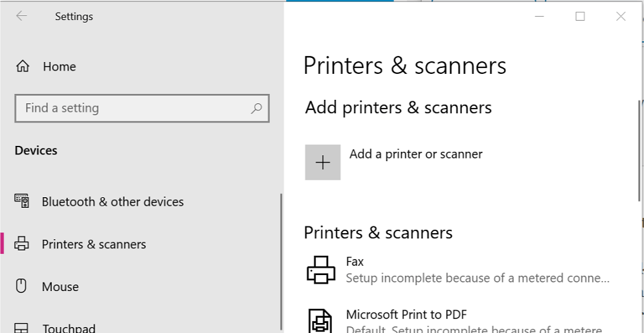The height and width of the screenshot is (333, 644).
Task: Minimize the Settings window
Action: [540, 17]
